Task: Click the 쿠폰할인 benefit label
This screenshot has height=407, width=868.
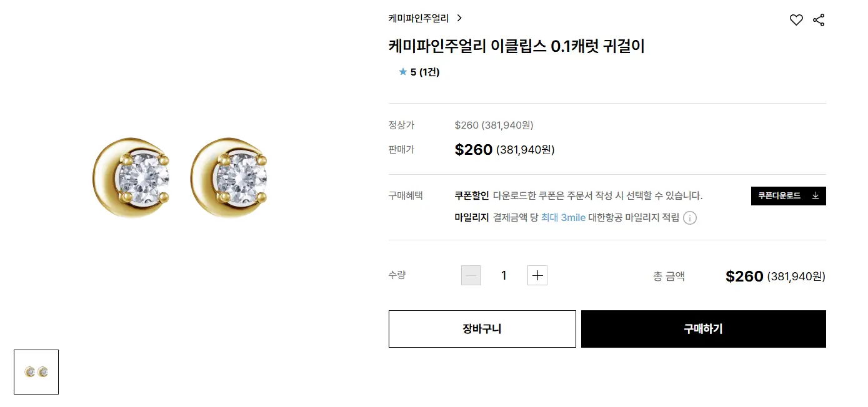Action: (x=472, y=196)
